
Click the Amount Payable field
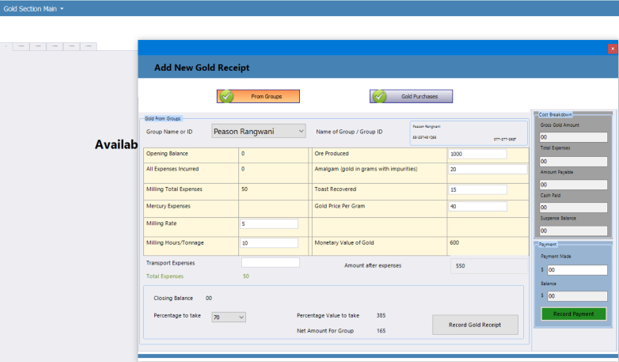[x=573, y=184]
